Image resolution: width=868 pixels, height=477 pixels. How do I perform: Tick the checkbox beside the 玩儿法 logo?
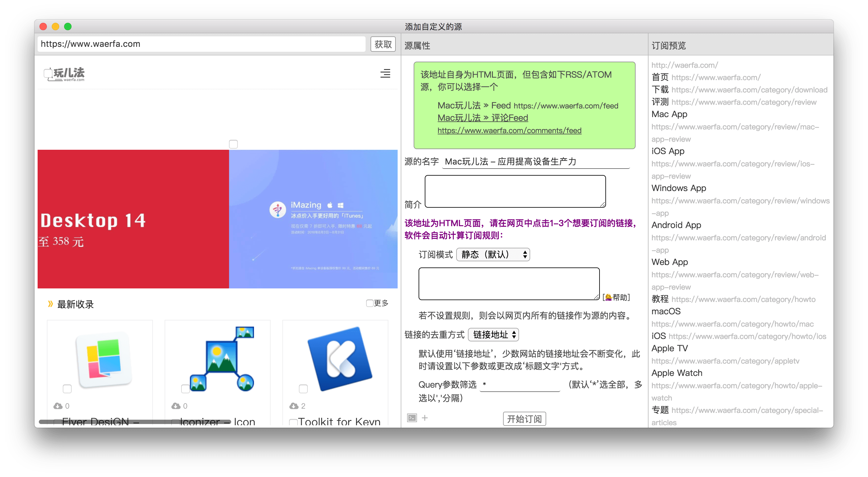coord(48,73)
